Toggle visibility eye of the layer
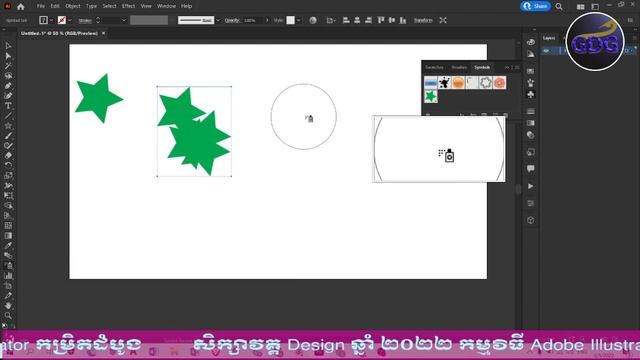The image size is (640, 360). [x=546, y=51]
